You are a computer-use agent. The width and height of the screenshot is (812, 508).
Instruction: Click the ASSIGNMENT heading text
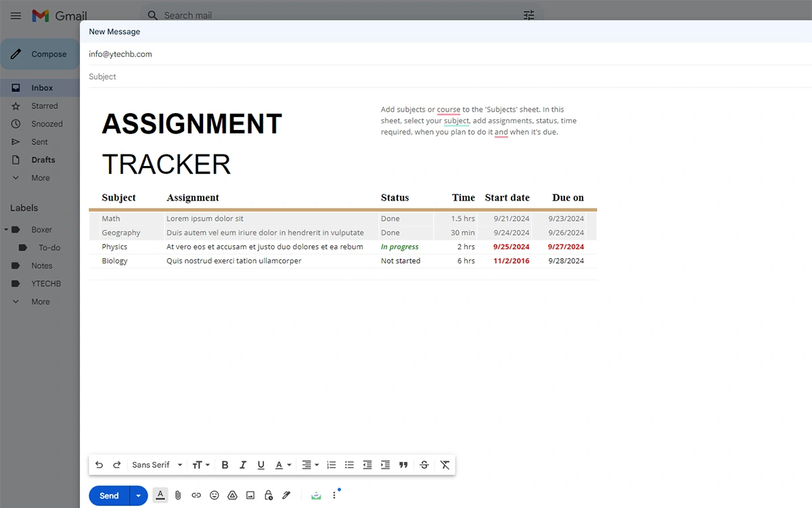(x=192, y=124)
